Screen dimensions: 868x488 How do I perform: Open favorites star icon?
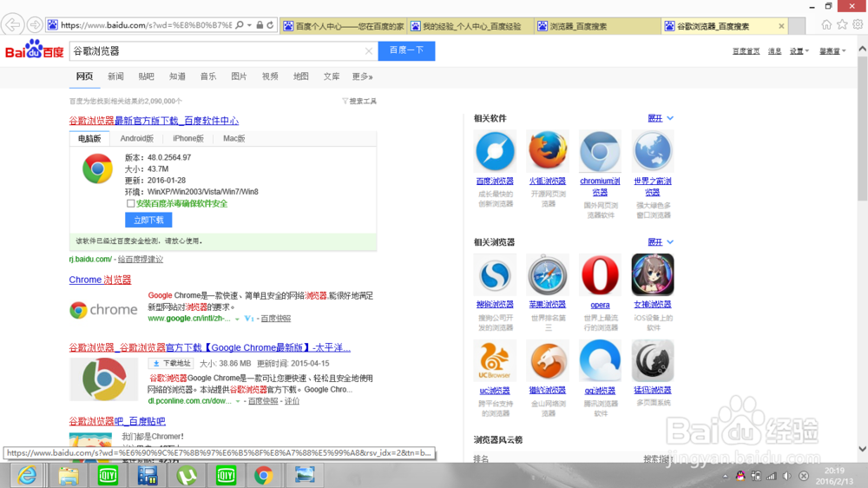tap(842, 24)
